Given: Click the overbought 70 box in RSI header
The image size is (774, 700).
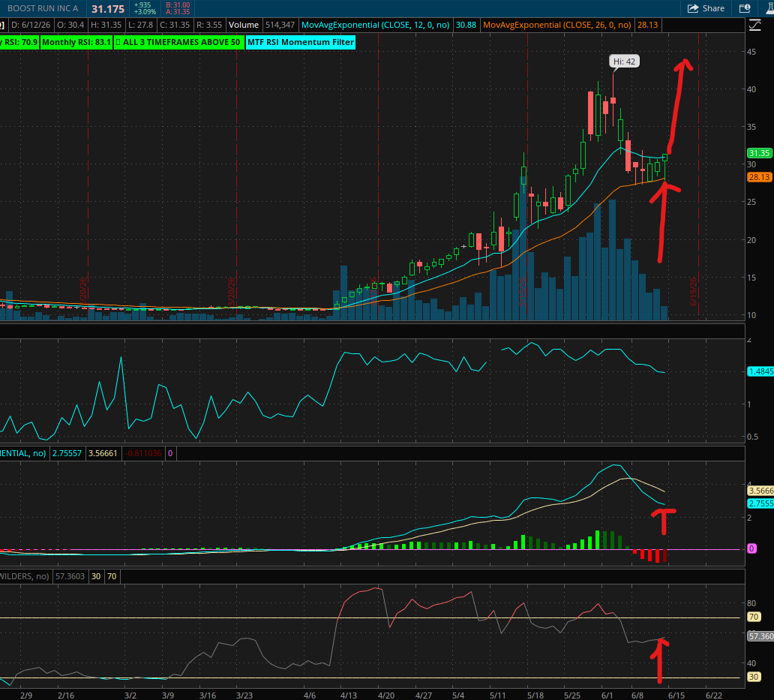Looking at the screenshot, I should 112,576.
